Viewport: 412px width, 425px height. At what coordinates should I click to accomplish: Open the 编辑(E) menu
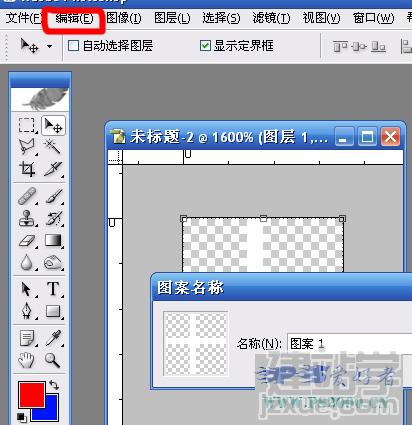(74, 18)
